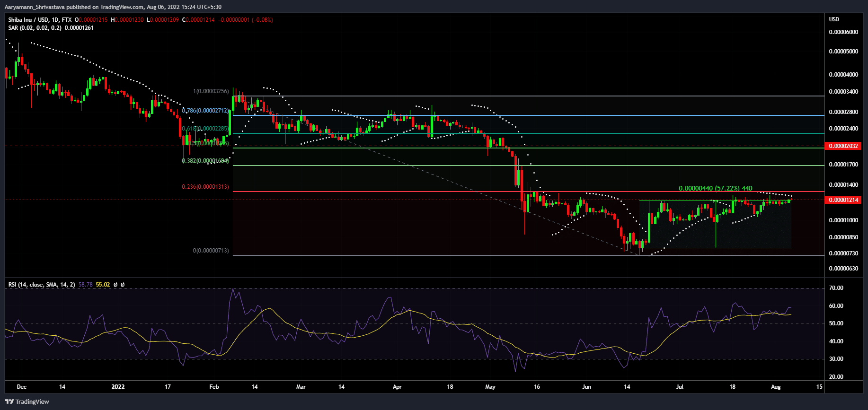Click the 0.00001400 price axis label
The image size is (868, 410).
[843, 185]
